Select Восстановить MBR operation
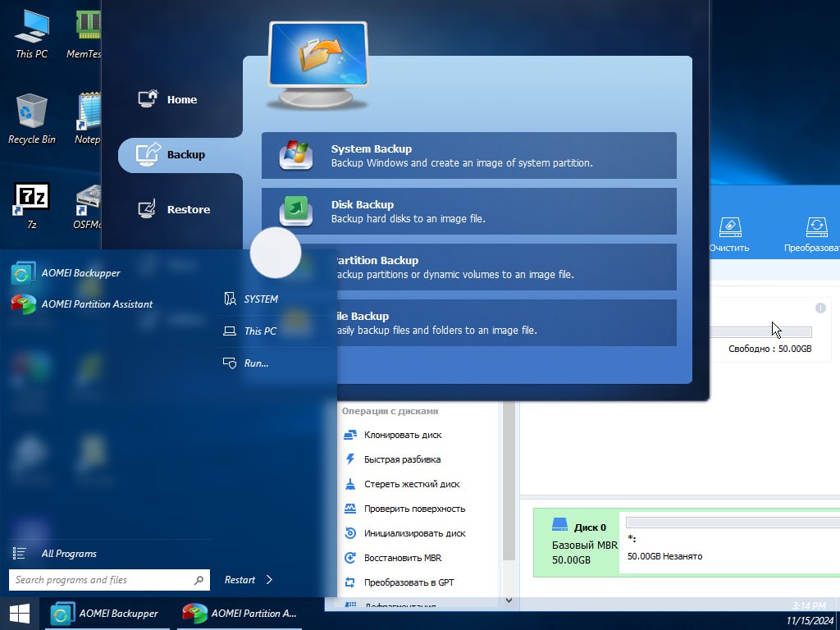Image resolution: width=840 pixels, height=630 pixels. tap(403, 558)
